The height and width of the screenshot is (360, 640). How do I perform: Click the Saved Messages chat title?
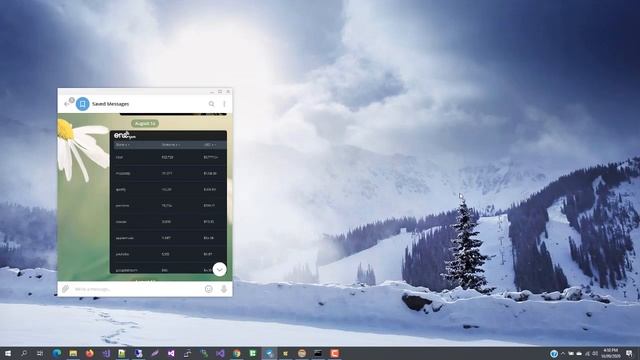[111, 104]
